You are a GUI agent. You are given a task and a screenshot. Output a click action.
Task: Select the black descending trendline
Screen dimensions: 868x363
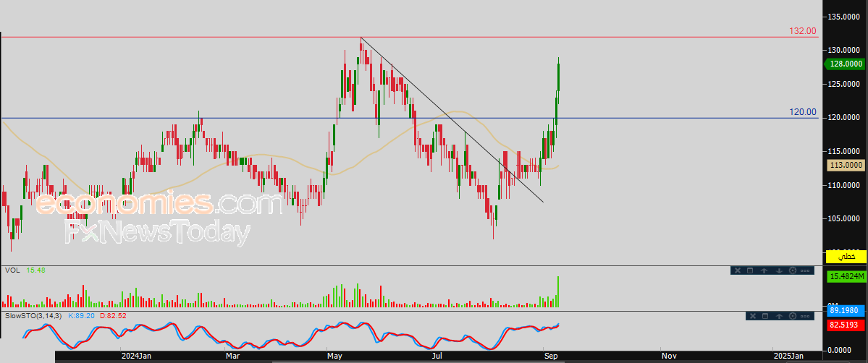(x=452, y=119)
